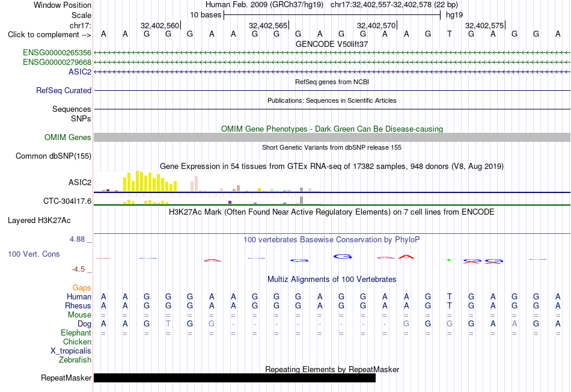Click the SNPs track label
The image size is (571, 392).
[81, 118]
